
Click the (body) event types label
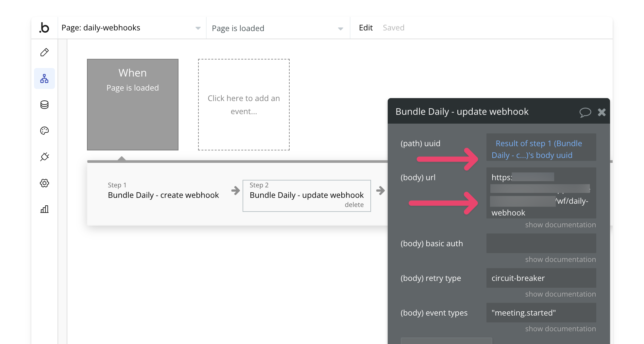434,313
